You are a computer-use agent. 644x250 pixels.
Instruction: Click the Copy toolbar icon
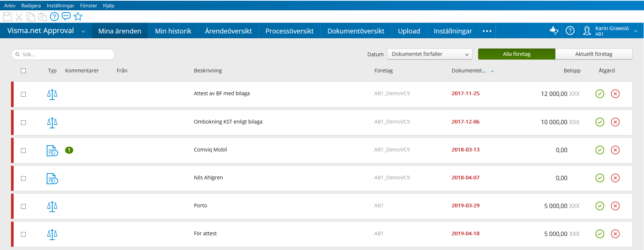pos(31,17)
